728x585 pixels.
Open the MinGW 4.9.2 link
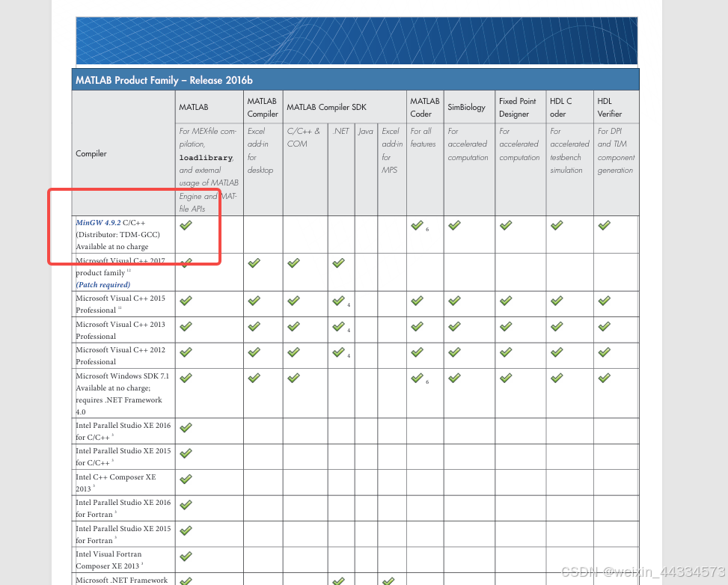pyautogui.click(x=98, y=223)
